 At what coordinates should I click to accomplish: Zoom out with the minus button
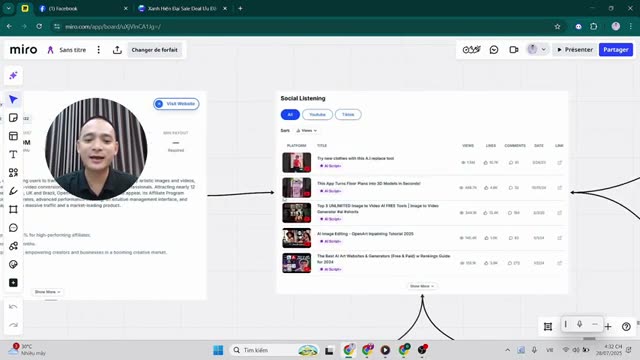coord(595,324)
